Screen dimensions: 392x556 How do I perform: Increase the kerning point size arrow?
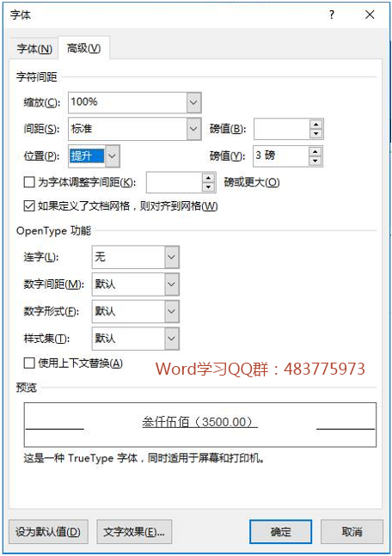[209, 178]
